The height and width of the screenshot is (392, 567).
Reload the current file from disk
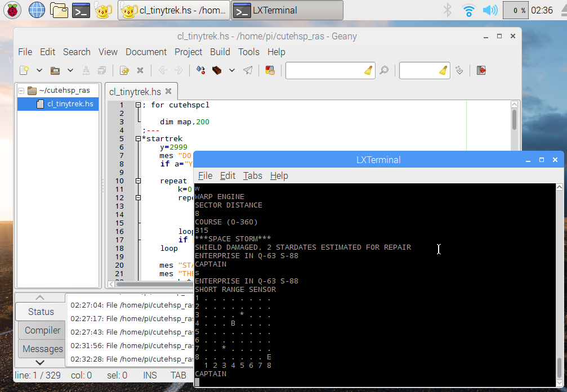coord(124,70)
